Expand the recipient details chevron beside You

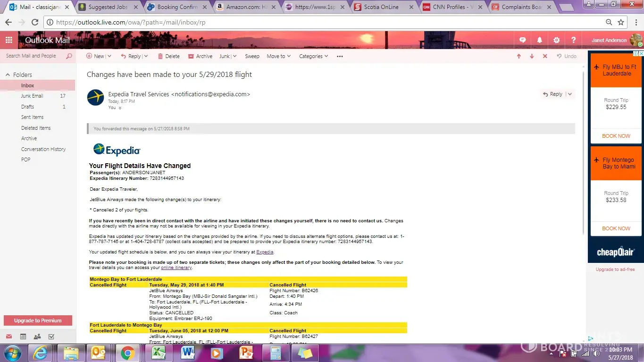[120, 108]
